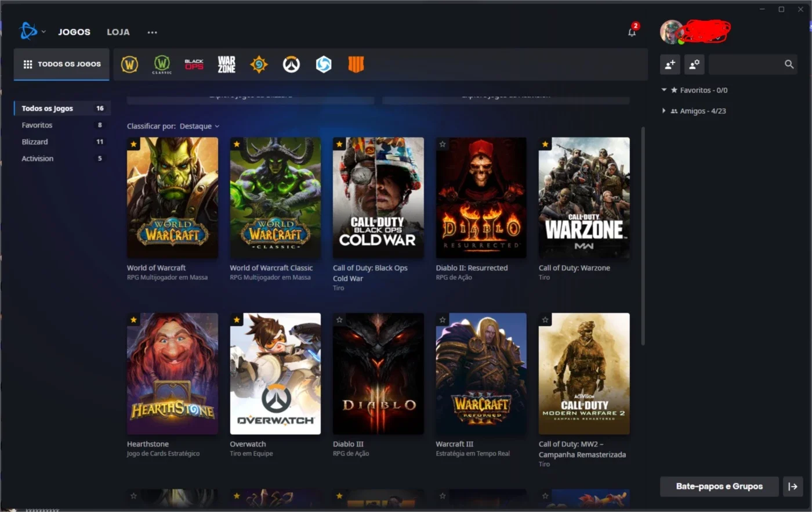Select the Warzone icon in the games bar
812x512 pixels.
tap(226, 64)
